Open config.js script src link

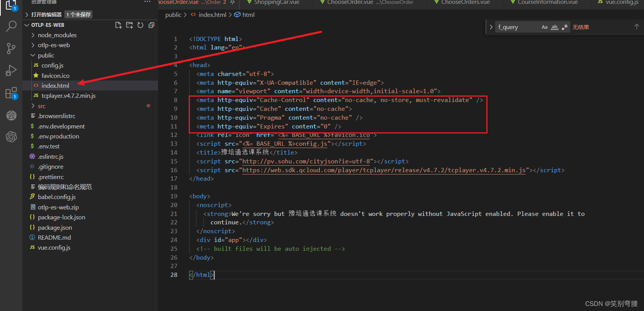pos(285,144)
